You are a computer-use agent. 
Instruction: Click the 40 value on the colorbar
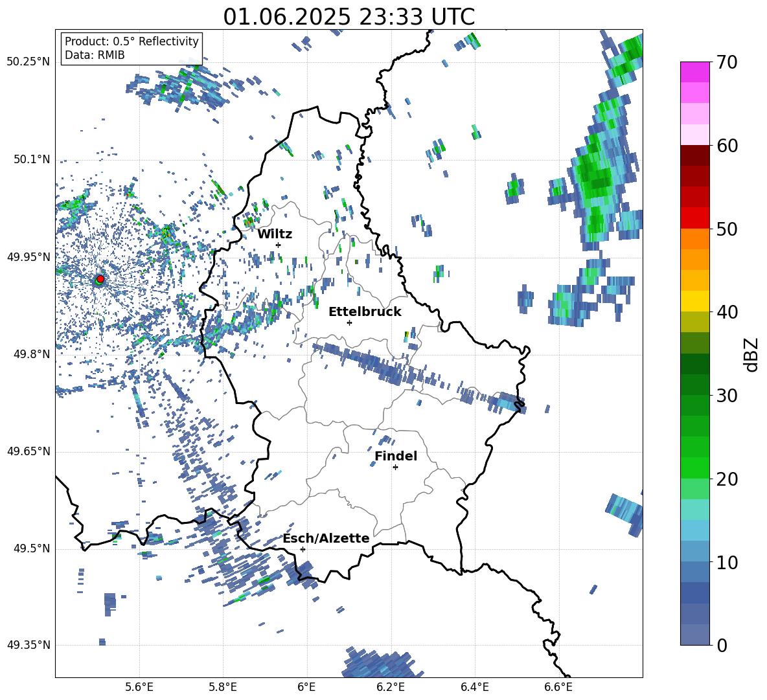click(727, 312)
